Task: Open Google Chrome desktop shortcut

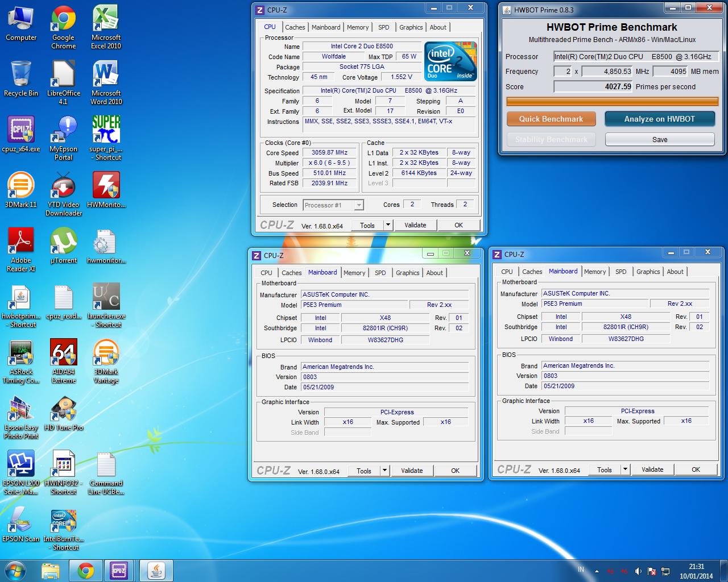Action: pyautogui.click(x=64, y=27)
